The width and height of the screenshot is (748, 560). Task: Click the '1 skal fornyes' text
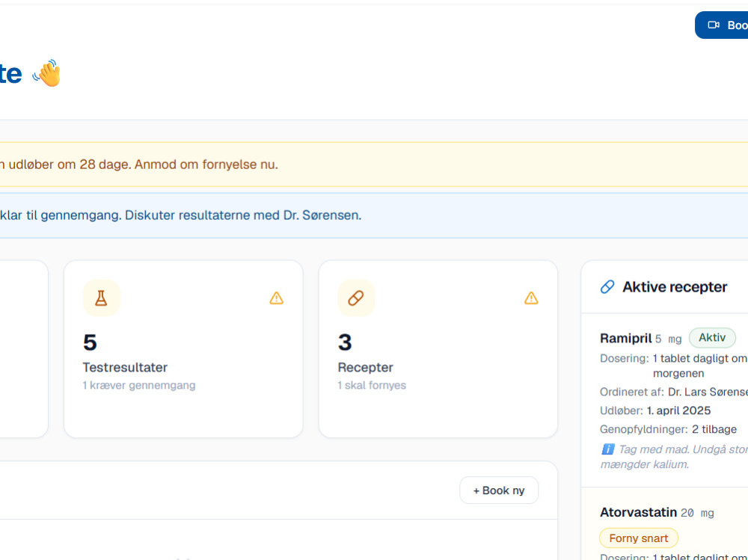pos(372,385)
